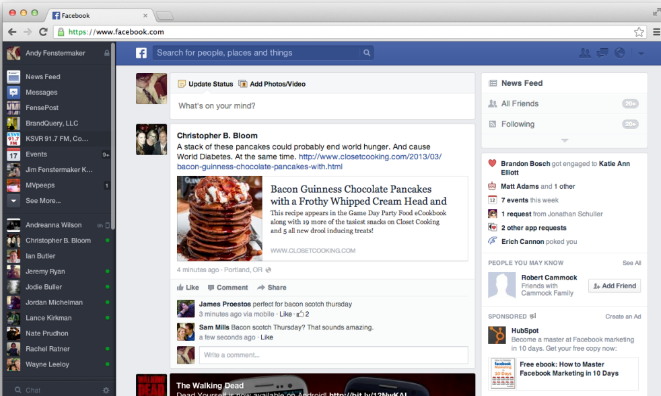
Task: Click the Facebook logo in the blue bar
Action: click(141, 53)
